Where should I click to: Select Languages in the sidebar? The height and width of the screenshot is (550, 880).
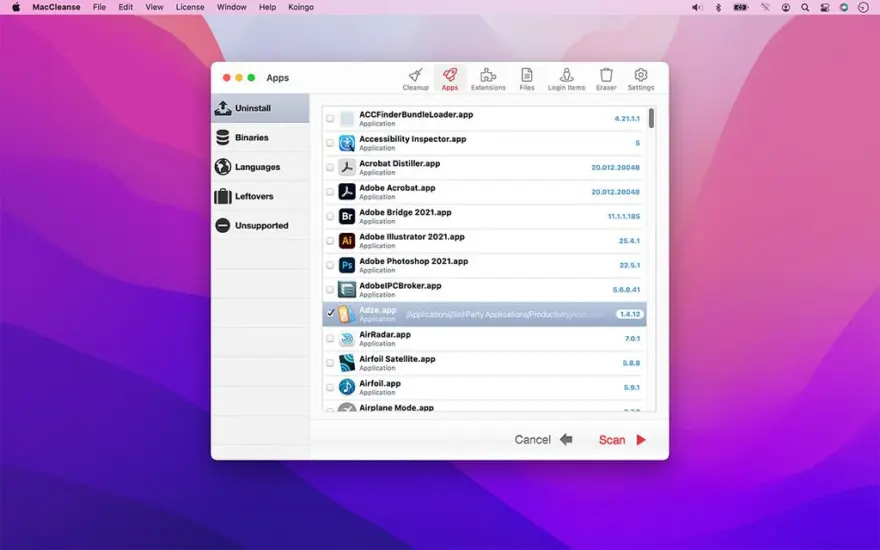pyautogui.click(x=260, y=167)
